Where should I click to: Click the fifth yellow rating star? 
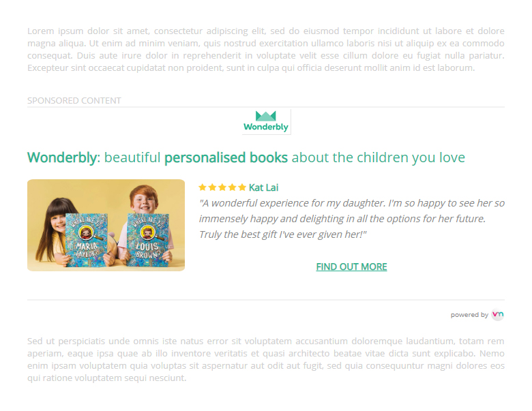point(241,187)
